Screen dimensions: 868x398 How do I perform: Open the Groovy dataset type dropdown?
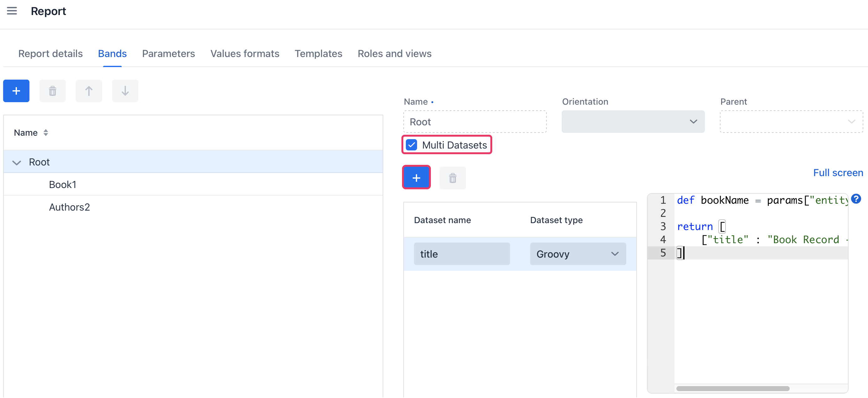point(578,254)
